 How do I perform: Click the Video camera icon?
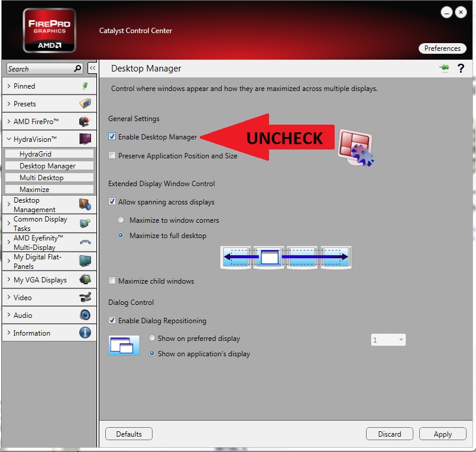[x=85, y=297]
